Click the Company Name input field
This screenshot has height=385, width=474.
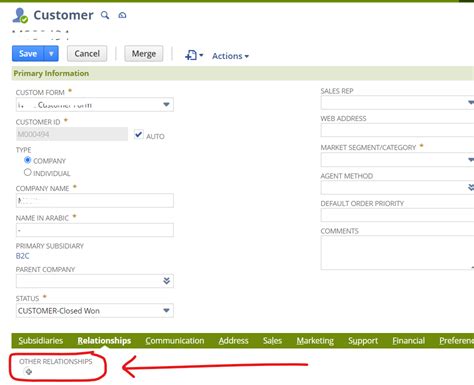pyautogui.click(x=95, y=201)
